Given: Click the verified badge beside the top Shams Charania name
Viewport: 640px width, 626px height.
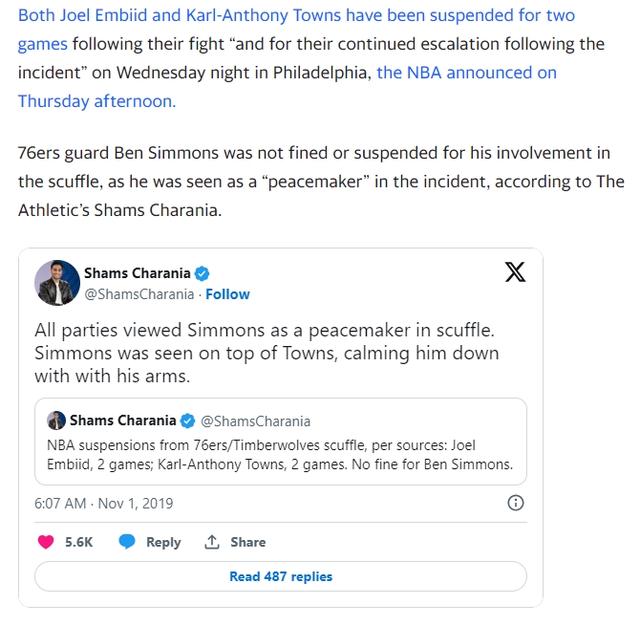Looking at the screenshot, I should point(201,273).
